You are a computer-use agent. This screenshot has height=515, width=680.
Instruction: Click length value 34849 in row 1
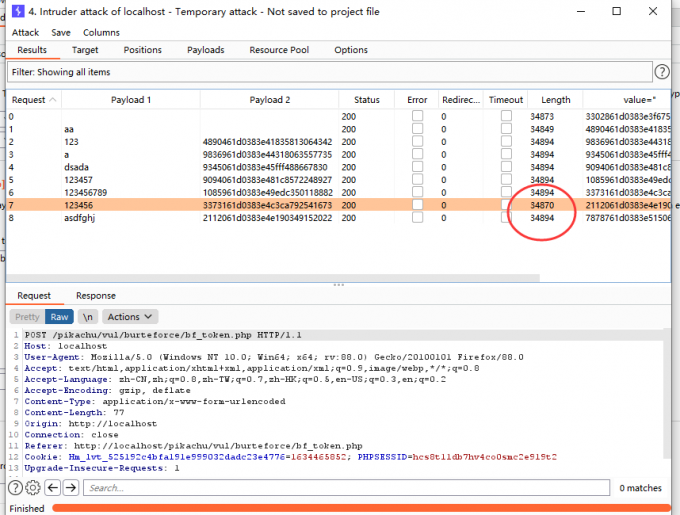point(542,129)
